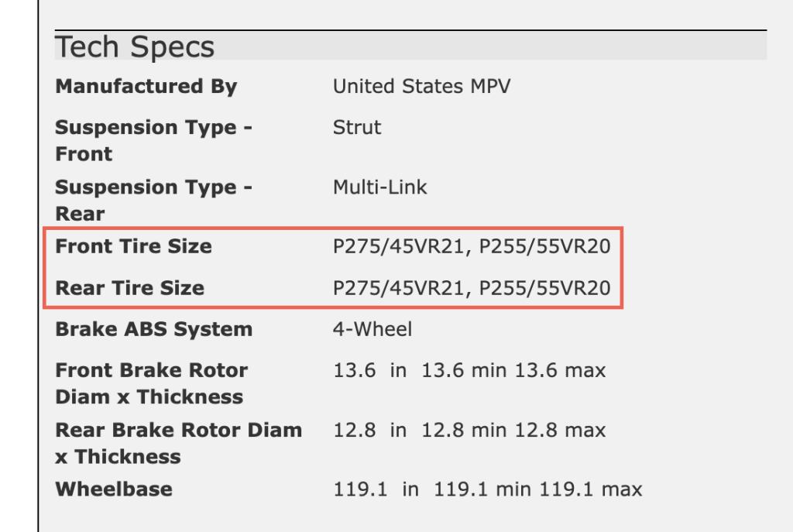Click the rear tire size value text
Image resolution: width=793 pixels, height=532 pixels.
(472, 288)
